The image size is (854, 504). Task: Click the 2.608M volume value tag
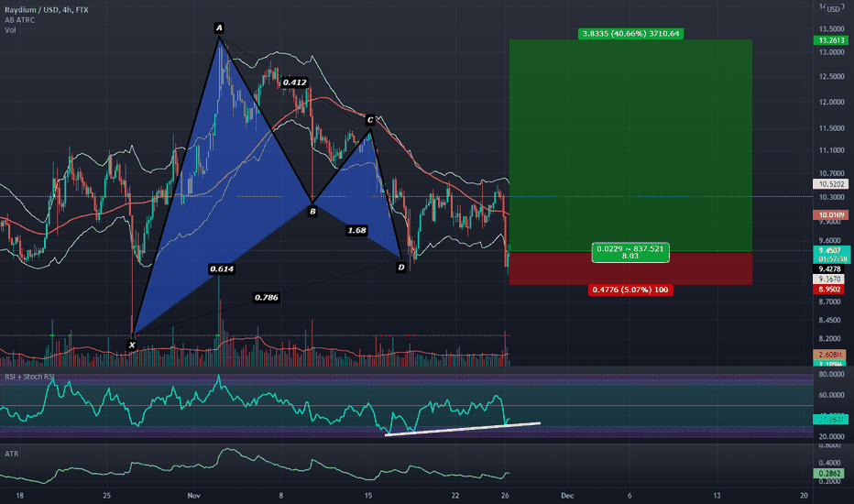click(x=831, y=355)
